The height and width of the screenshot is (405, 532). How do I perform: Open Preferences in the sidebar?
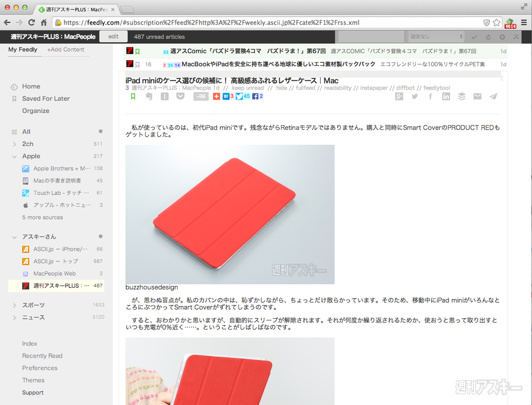[40, 368]
